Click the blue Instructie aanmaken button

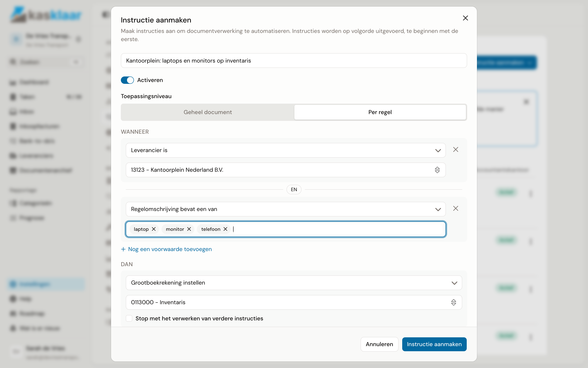coord(434,344)
